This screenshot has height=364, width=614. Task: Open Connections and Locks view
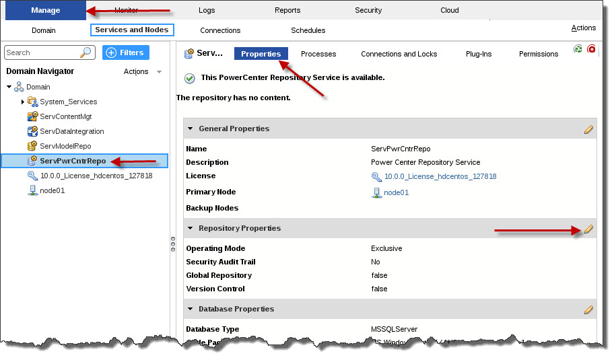399,54
